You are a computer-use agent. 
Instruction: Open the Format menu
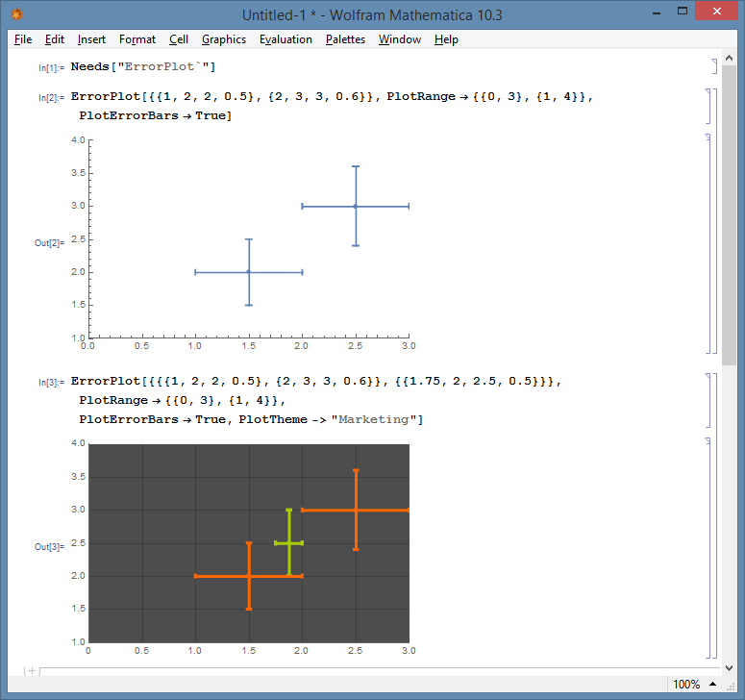click(x=137, y=39)
